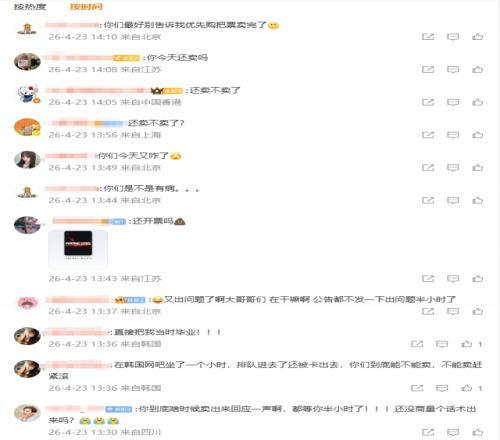The width and height of the screenshot is (500, 440).
Task: Like the 直接把我当时毕业 comment with 1 like
Action: tap(467, 344)
